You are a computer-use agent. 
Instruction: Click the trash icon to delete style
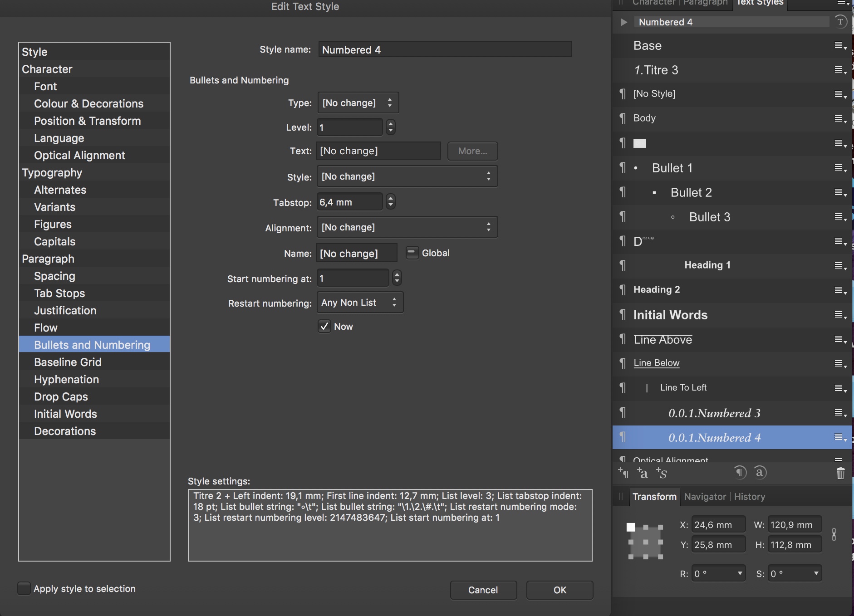click(840, 473)
